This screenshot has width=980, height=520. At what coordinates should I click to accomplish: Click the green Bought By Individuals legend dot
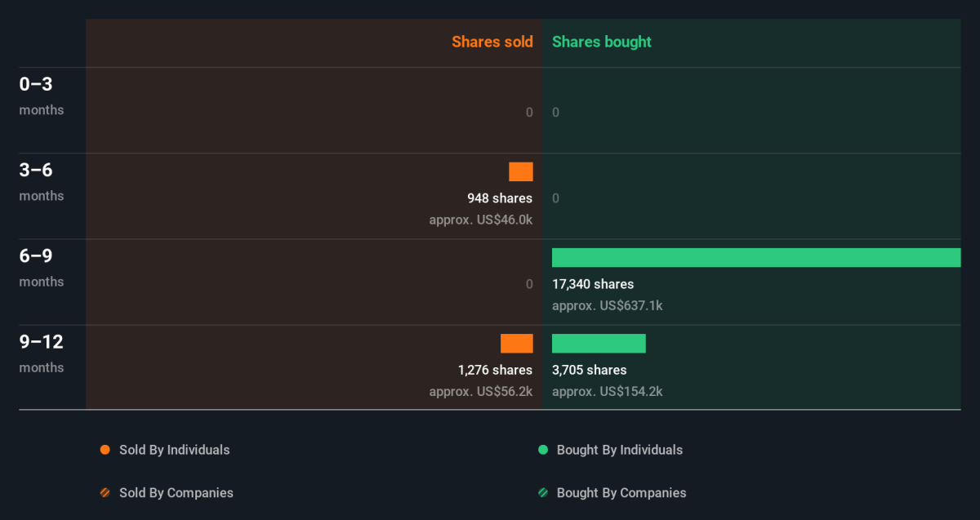(x=542, y=450)
